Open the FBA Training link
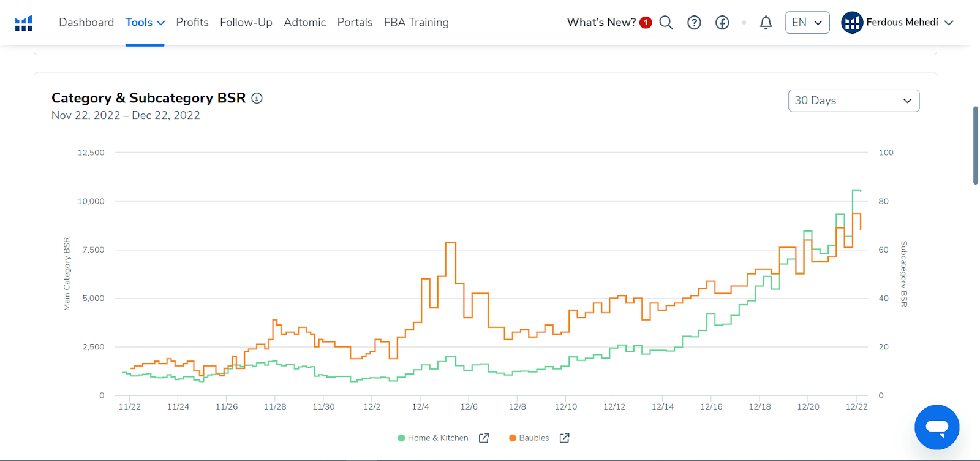 417,23
